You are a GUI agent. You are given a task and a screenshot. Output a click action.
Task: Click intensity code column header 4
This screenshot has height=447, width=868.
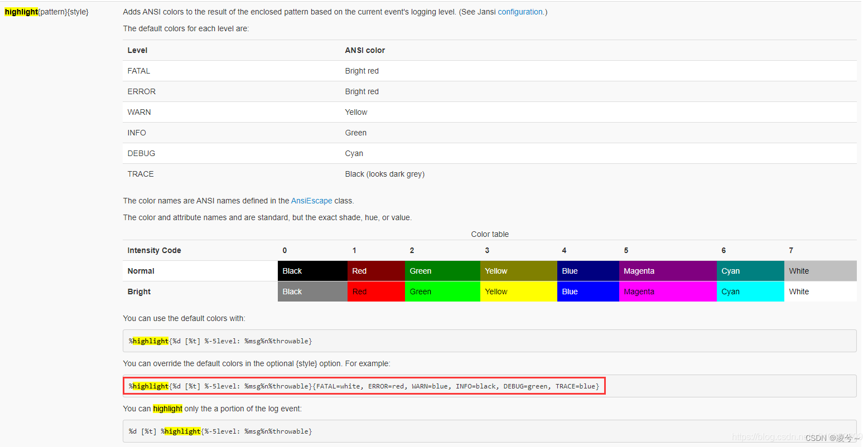coord(564,250)
